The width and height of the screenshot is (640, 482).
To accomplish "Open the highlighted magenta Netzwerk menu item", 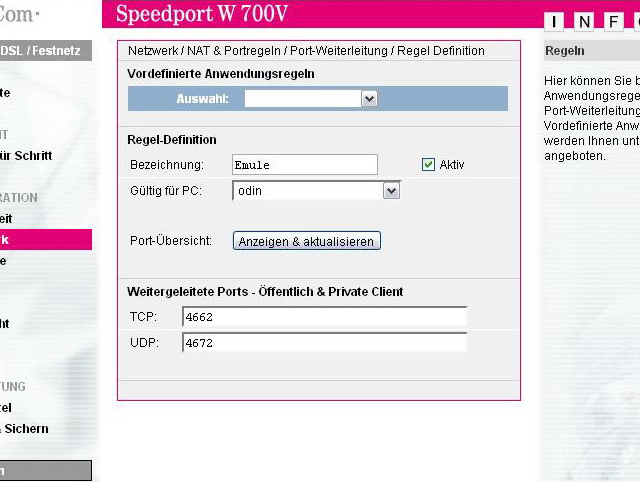I will tap(45, 240).
